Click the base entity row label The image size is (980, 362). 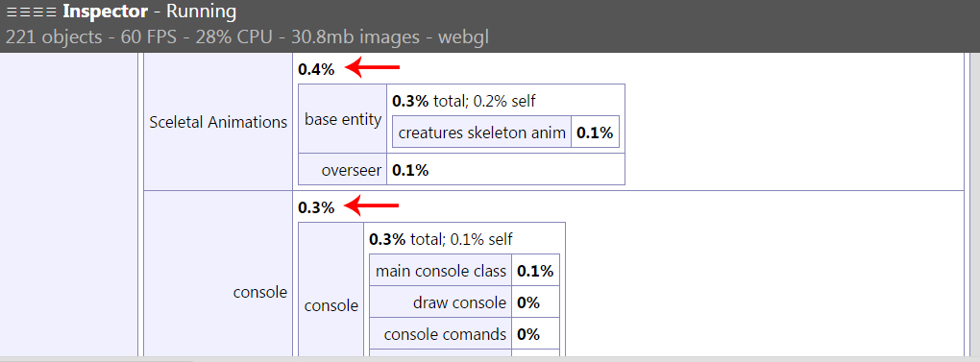click(x=342, y=119)
